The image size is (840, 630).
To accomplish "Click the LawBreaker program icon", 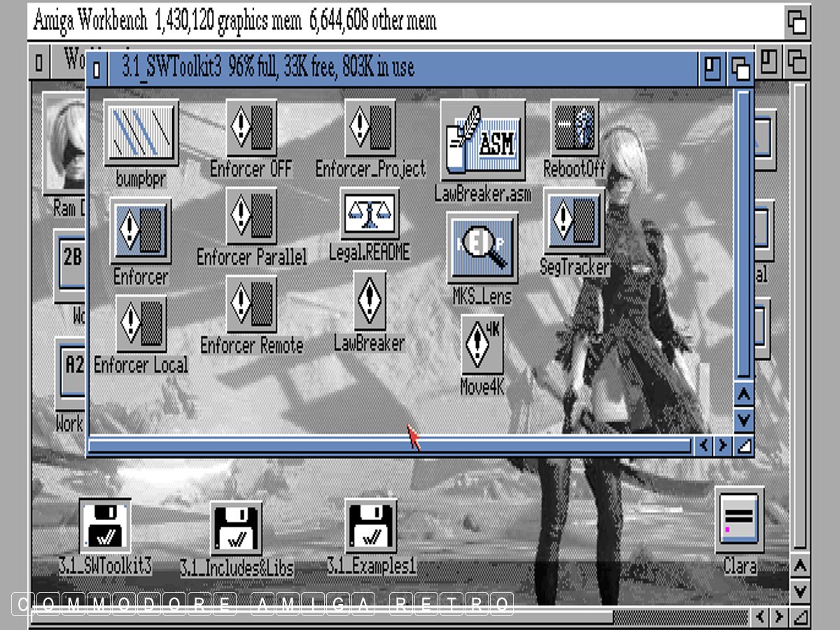I will coord(370,301).
